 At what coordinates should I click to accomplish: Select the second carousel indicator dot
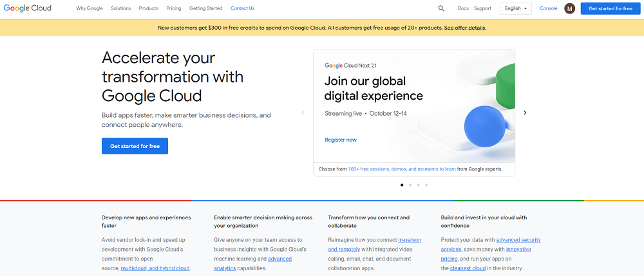[x=410, y=185]
